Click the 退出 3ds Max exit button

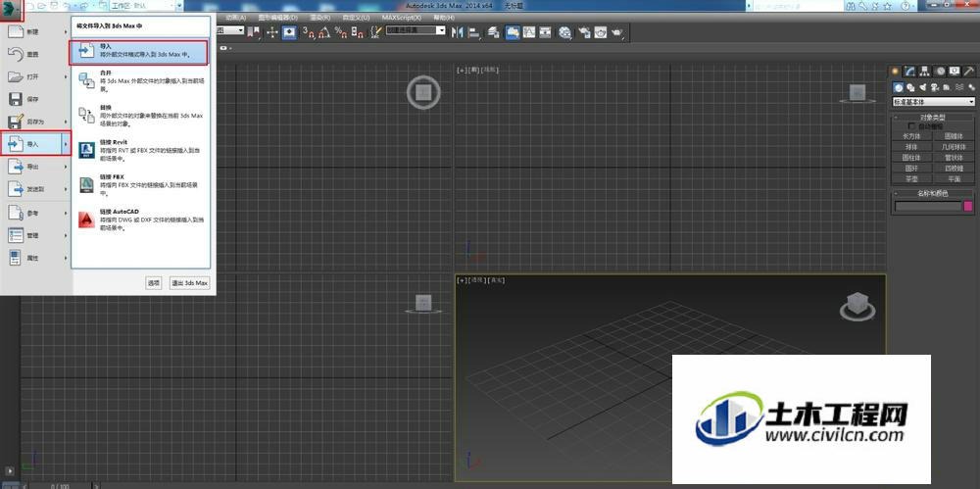[x=190, y=283]
